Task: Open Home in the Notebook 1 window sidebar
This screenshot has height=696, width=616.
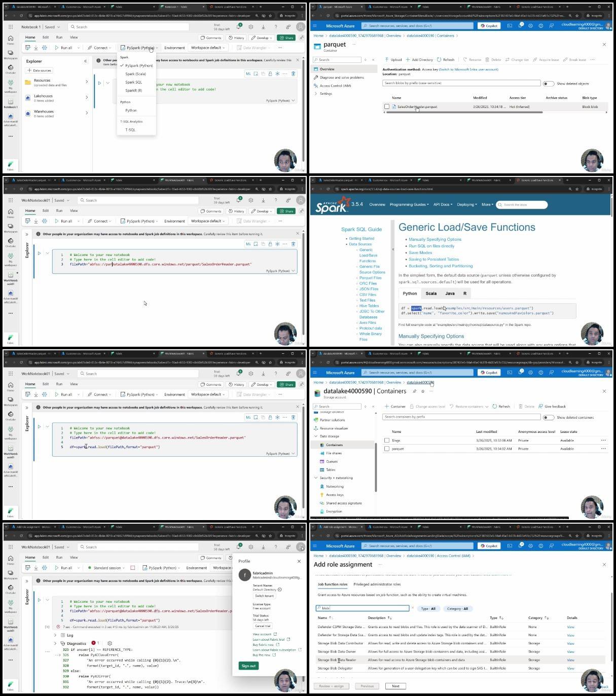Action: [x=10, y=40]
